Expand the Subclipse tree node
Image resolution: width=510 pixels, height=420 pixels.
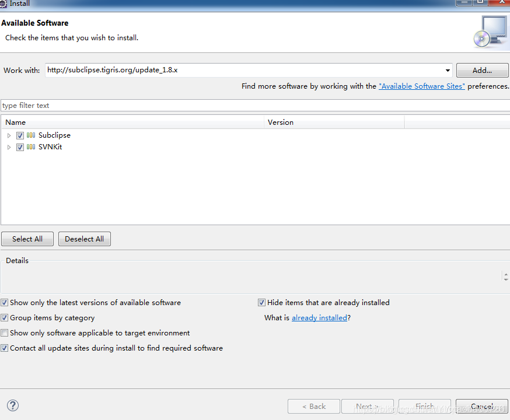9,135
